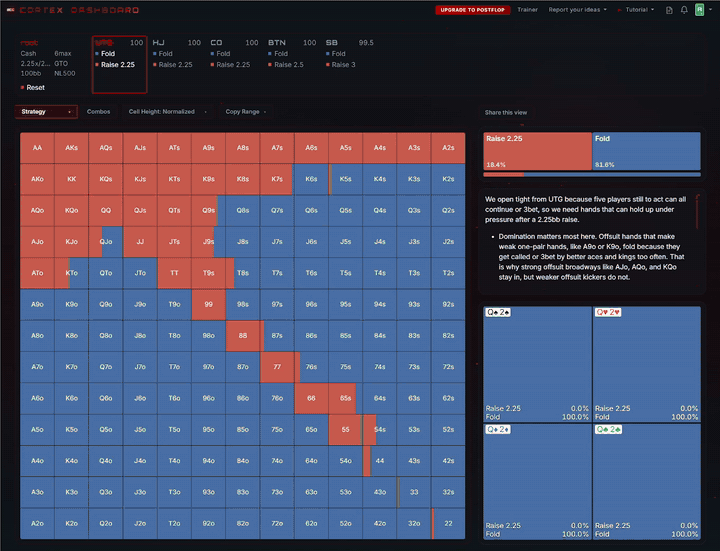Open the notifications bell
This screenshot has height=551, width=720.
(684, 10)
